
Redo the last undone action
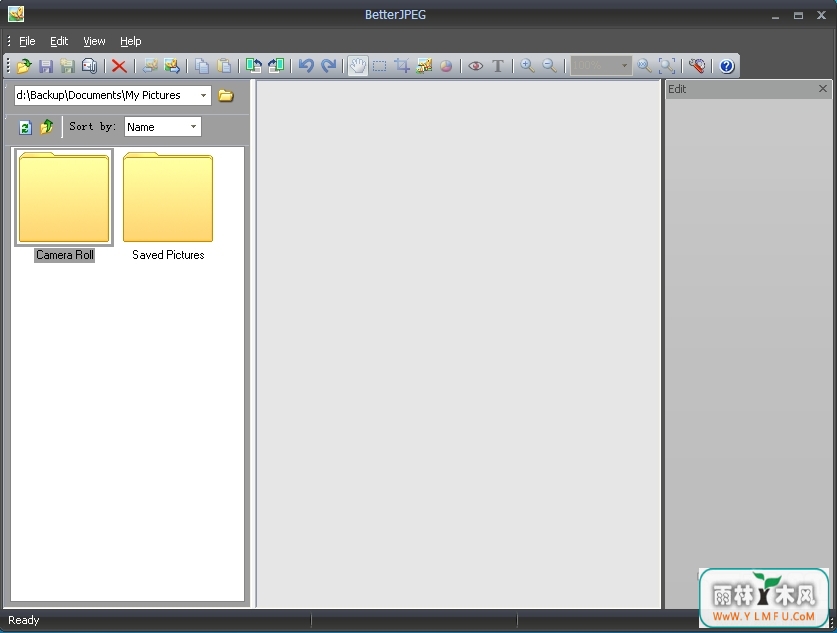tap(328, 66)
